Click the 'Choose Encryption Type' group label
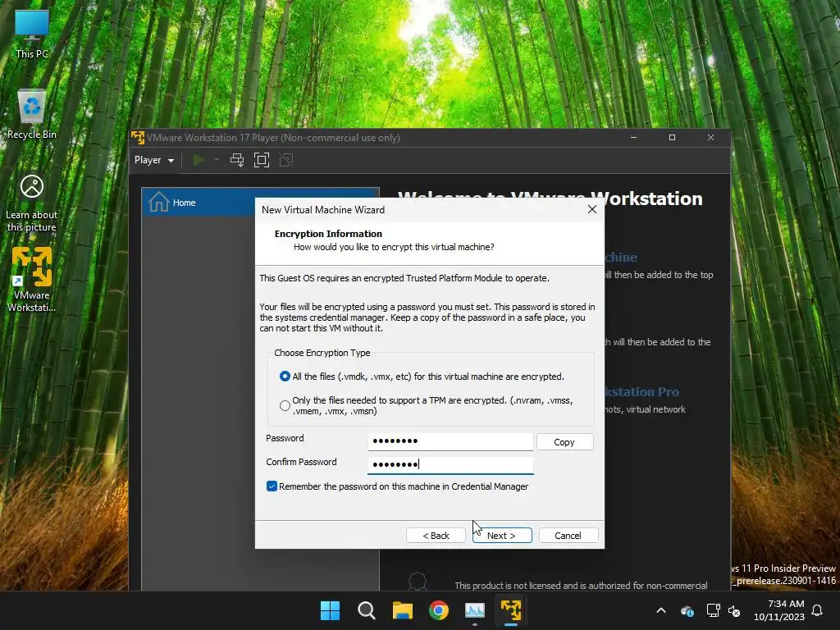The image size is (840, 630). 322,353
